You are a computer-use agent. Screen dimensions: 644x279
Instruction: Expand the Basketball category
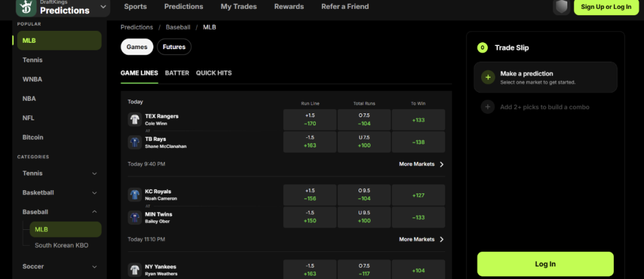point(94,193)
